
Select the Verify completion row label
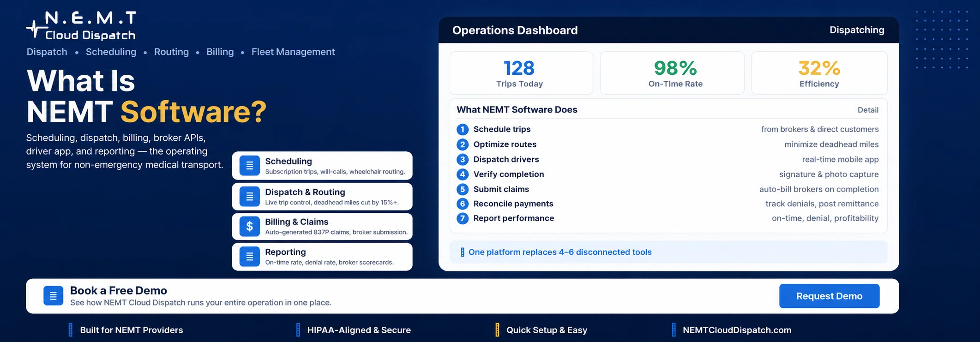(509, 174)
